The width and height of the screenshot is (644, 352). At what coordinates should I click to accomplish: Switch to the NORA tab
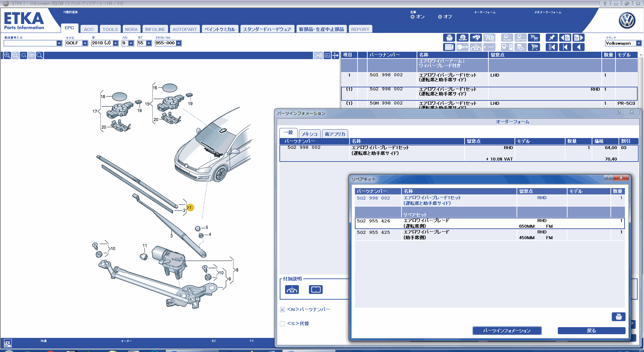coord(131,29)
